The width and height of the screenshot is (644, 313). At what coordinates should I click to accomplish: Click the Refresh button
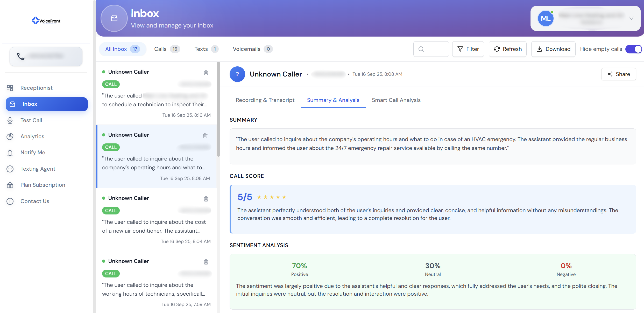pos(507,49)
